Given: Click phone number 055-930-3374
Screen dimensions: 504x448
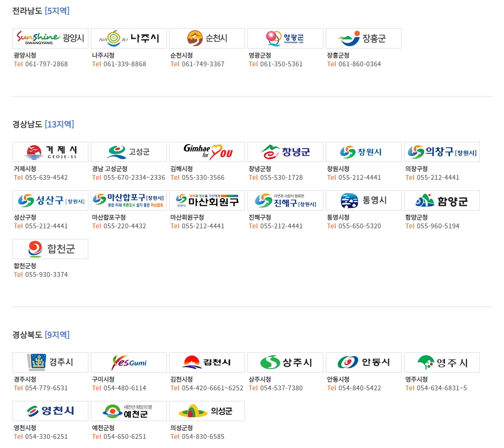Looking at the screenshot, I should (x=46, y=274).
